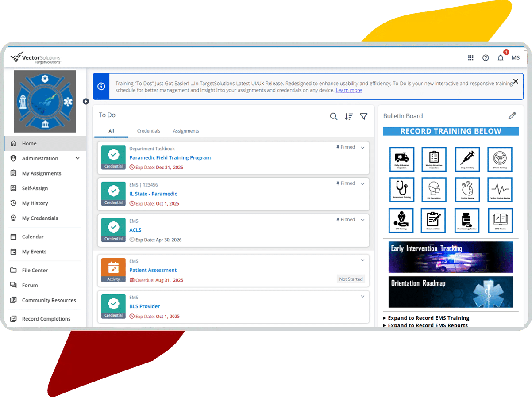Open the search in the To Do panel
532x397 pixels.
334,116
